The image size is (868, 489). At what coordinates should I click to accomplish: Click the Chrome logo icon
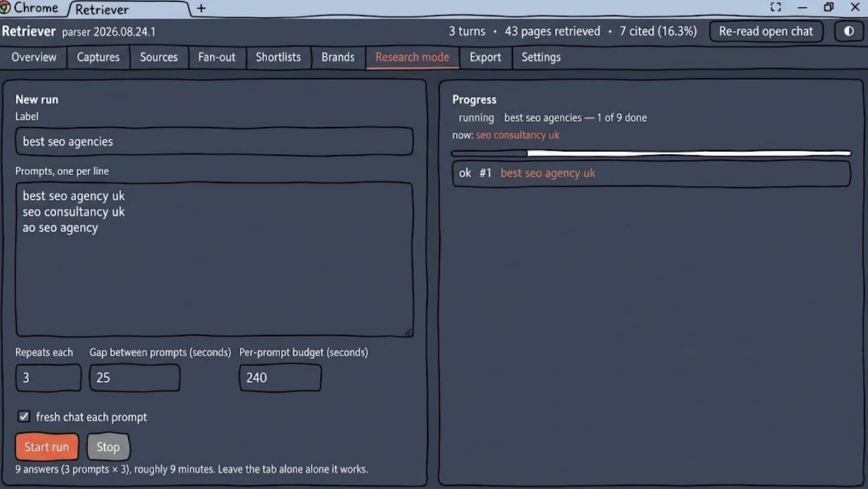(6, 7)
